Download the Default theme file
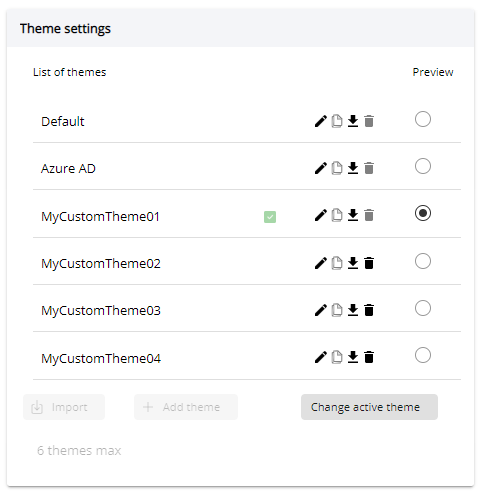 (x=353, y=121)
